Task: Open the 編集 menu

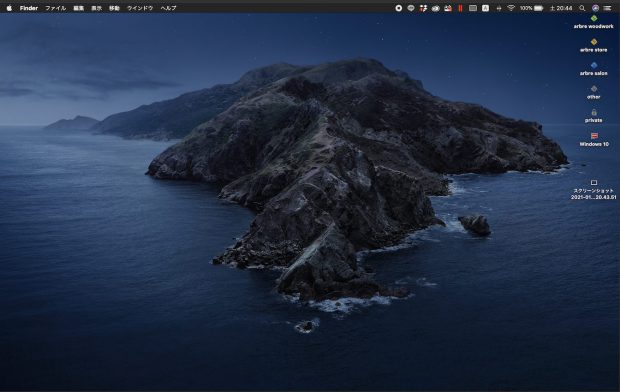Action: click(x=78, y=8)
